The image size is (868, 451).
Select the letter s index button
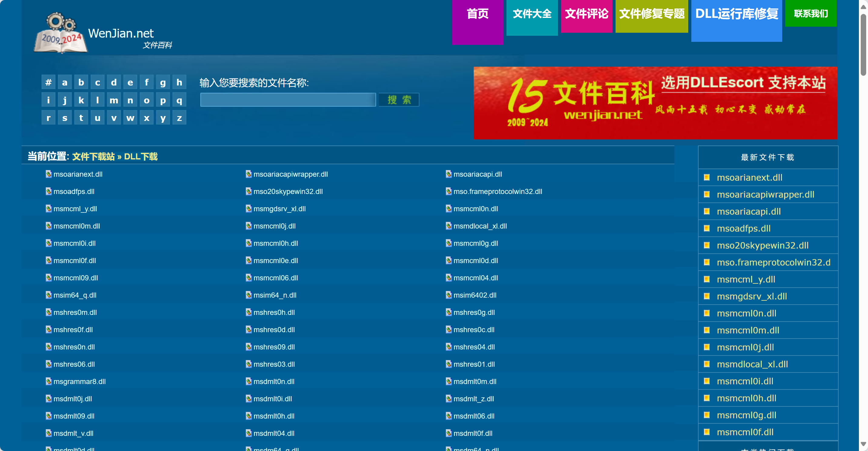[x=65, y=118]
